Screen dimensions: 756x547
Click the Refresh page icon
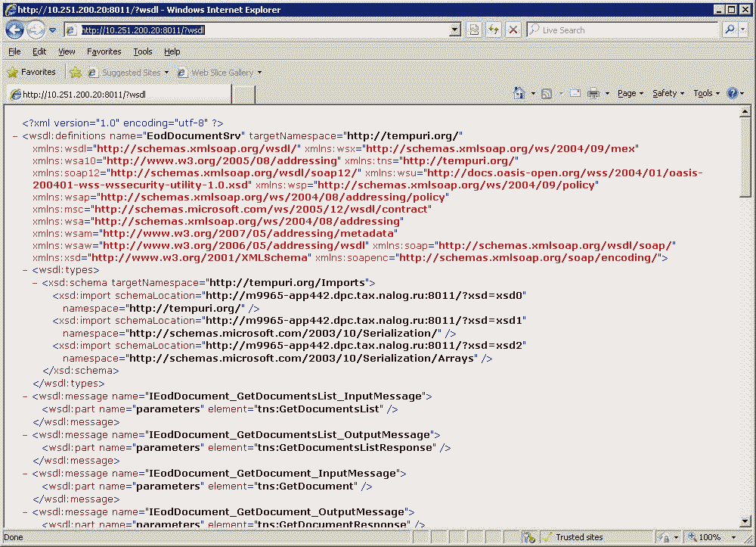click(x=494, y=30)
